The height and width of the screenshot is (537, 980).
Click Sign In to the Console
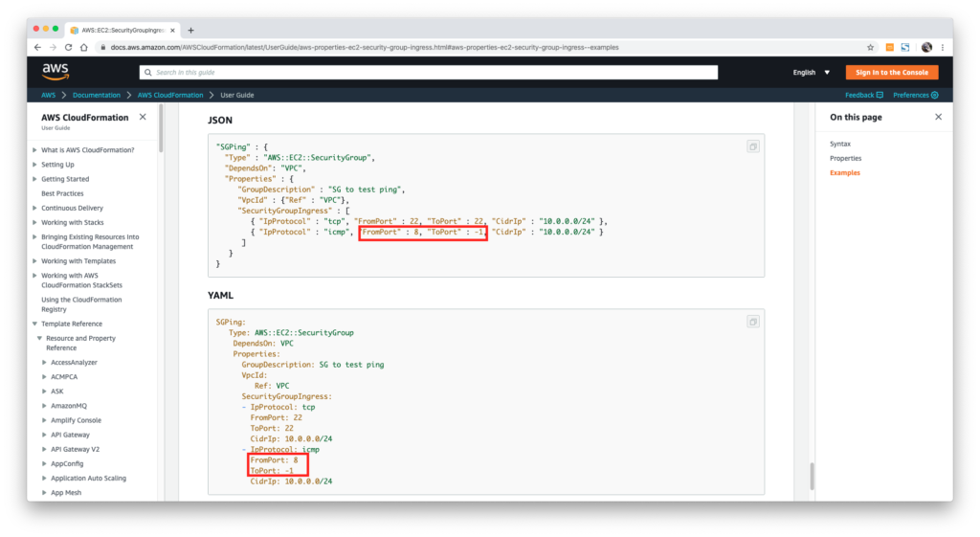tap(891, 72)
